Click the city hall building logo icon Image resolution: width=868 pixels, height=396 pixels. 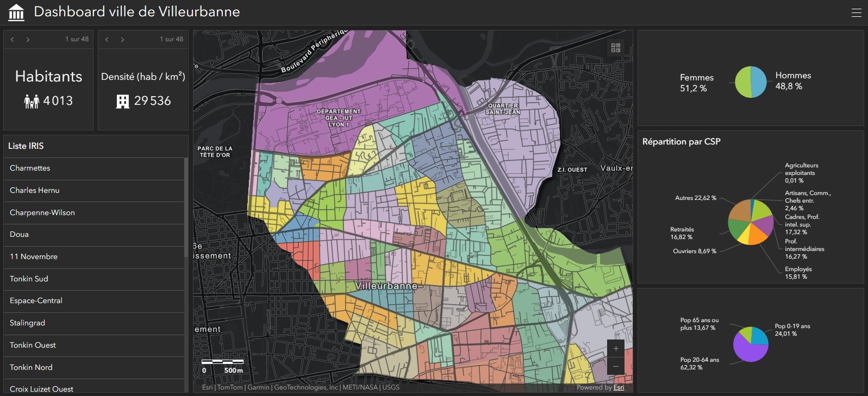16,12
